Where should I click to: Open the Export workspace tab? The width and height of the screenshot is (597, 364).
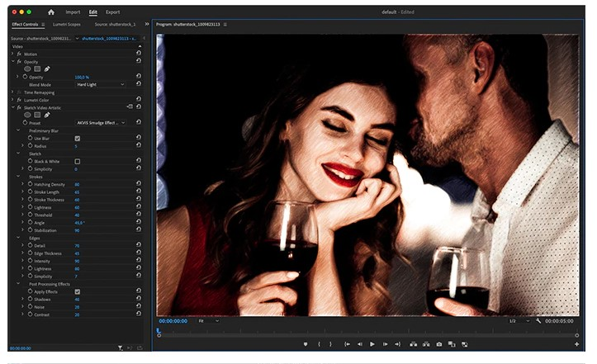[112, 12]
